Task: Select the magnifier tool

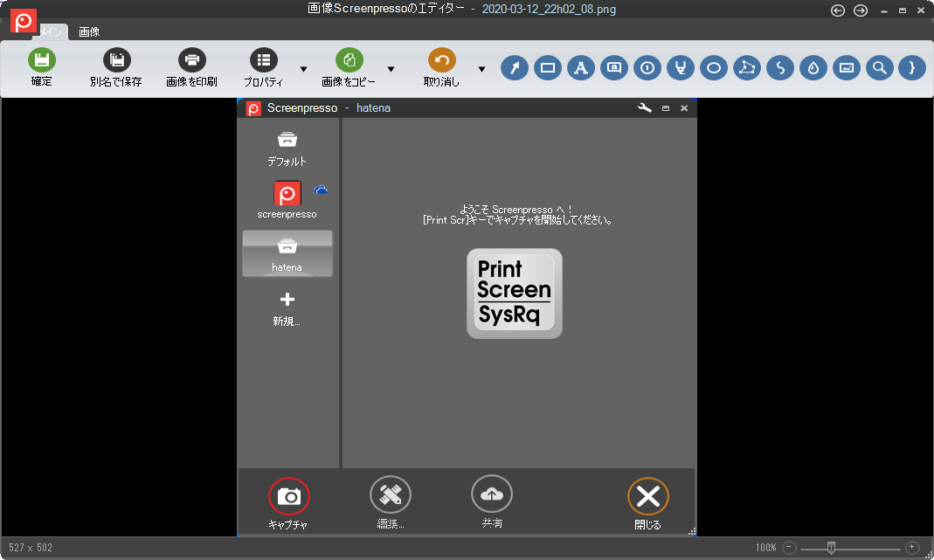Action: (880, 68)
